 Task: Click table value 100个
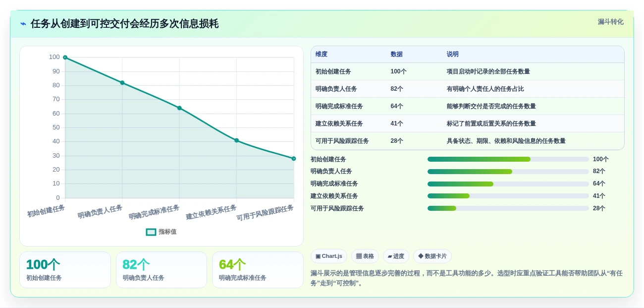pos(398,71)
